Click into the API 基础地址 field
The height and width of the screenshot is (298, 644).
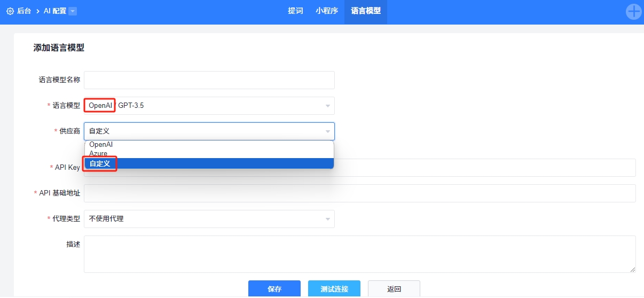coord(360,193)
